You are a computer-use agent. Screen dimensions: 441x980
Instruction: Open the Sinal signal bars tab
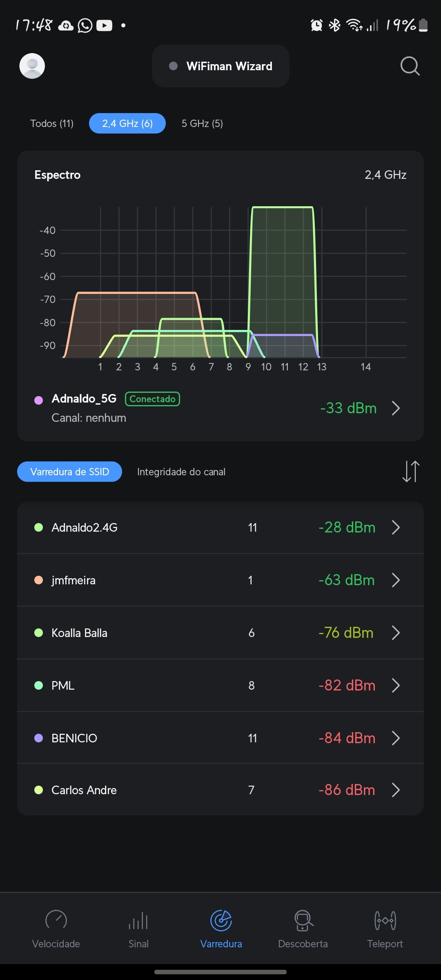(x=138, y=928)
